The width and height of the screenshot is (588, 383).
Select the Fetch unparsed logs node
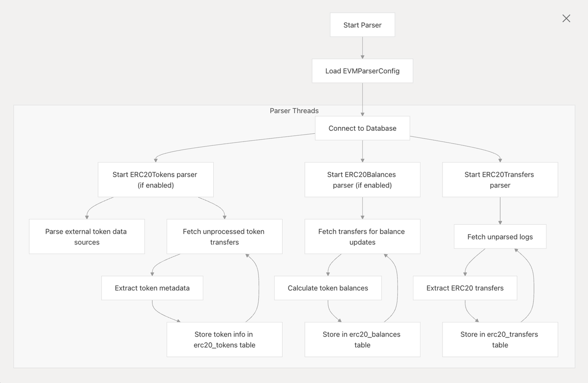point(500,237)
